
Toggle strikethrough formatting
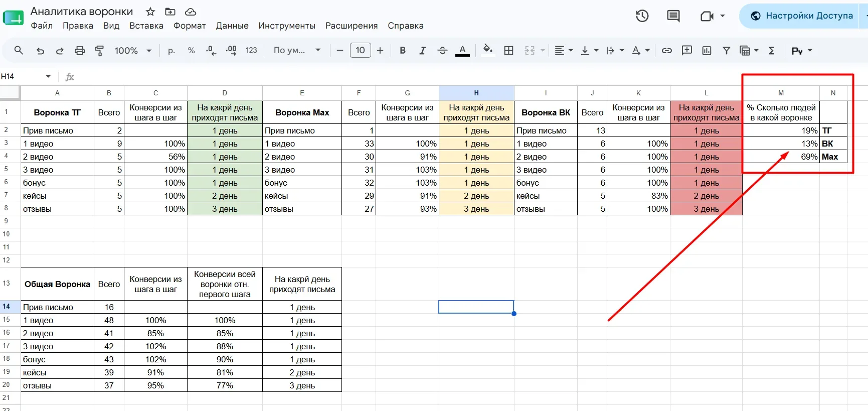tap(442, 50)
